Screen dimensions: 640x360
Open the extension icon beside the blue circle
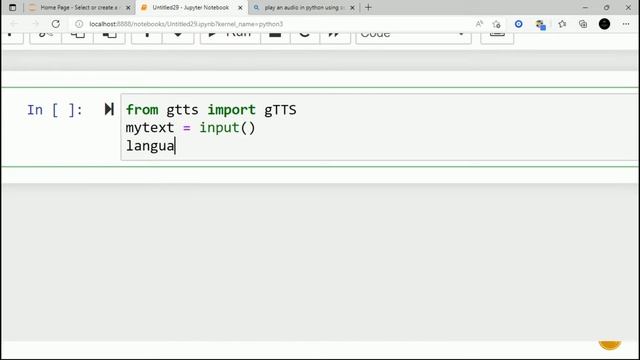(540, 24)
